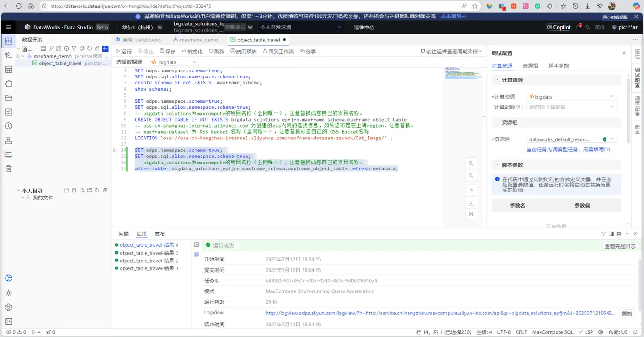Refresh the project directory tree

(89, 48)
